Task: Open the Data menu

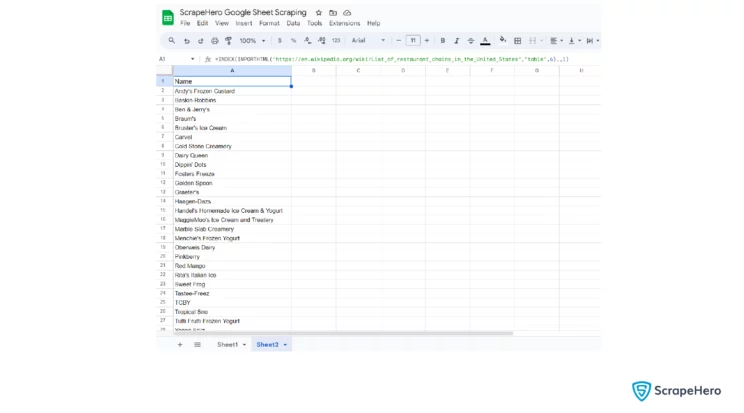Action: 293,23
